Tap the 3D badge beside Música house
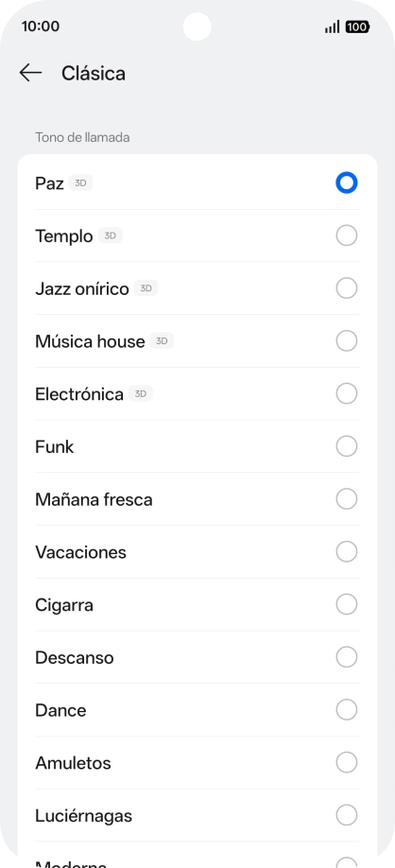Screen dimensions: 395x868 [162, 341]
